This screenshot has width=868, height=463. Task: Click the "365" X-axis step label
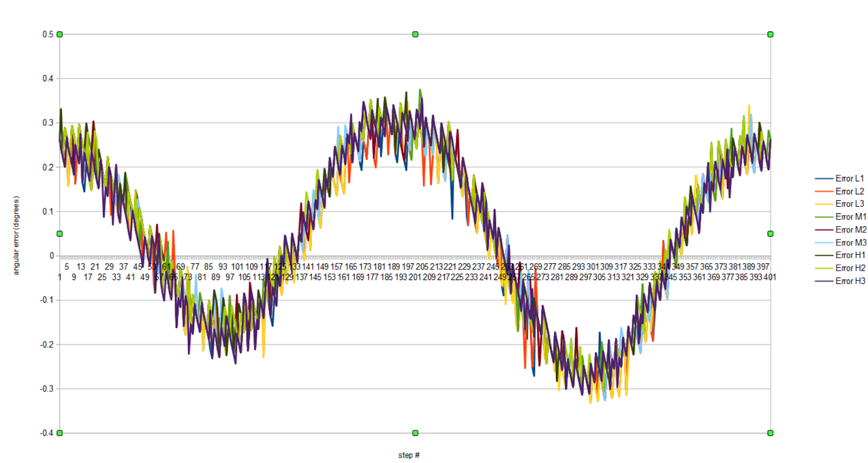[706, 267]
